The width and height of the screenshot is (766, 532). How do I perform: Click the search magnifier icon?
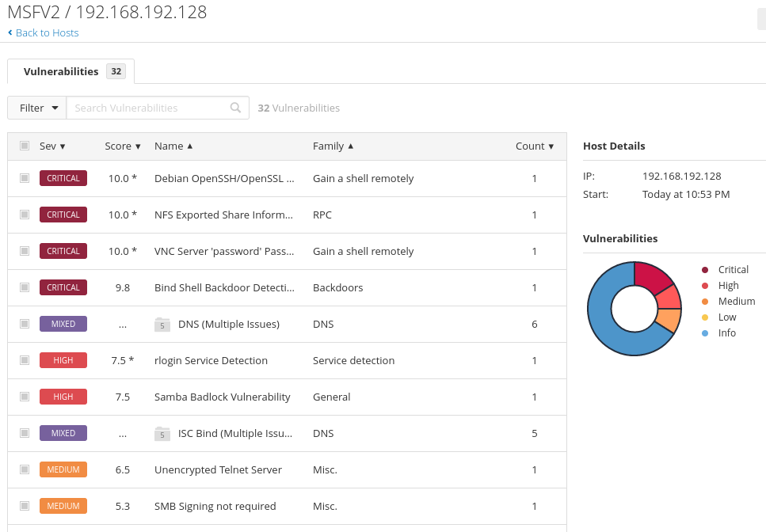tap(235, 108)
